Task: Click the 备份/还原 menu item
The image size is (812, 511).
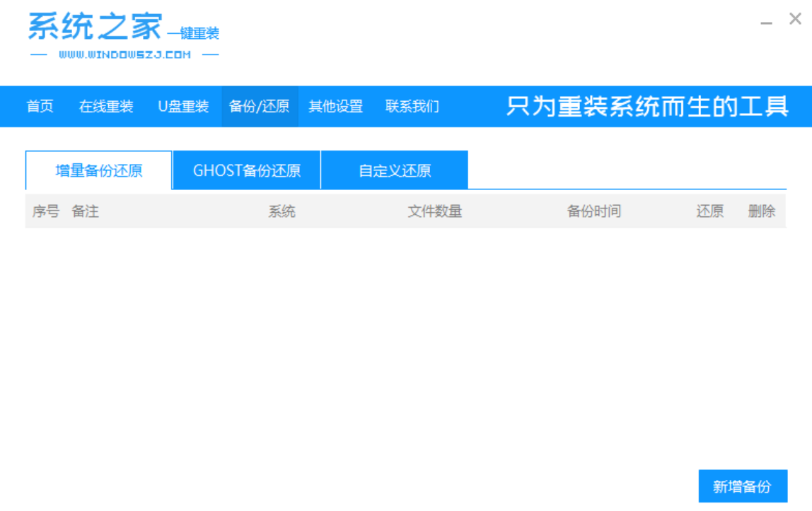Action: (260, 107)
